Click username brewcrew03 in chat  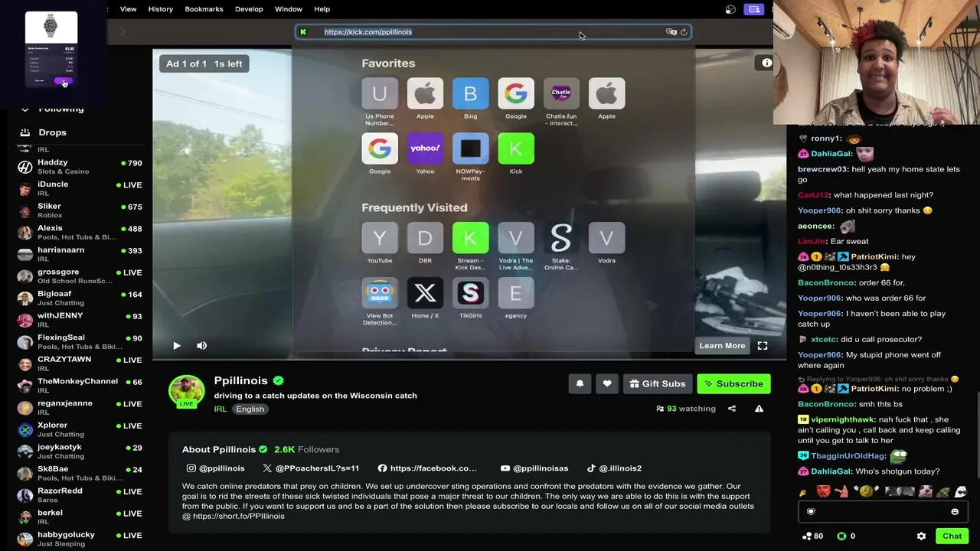pos(823,169)
